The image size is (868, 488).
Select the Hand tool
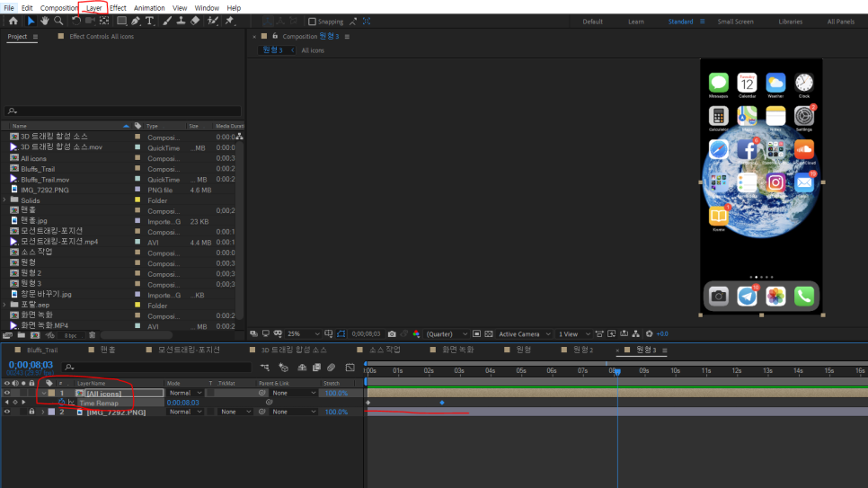(x=44, y=21)
